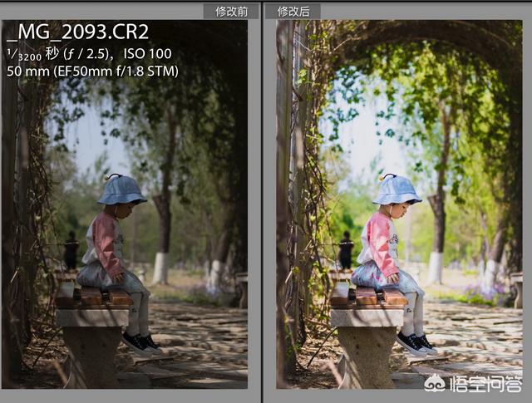
Task: Click the 1/3200 秒 ISO 100 exposure info
Action: pyautogui.click(x=90, y=54)
